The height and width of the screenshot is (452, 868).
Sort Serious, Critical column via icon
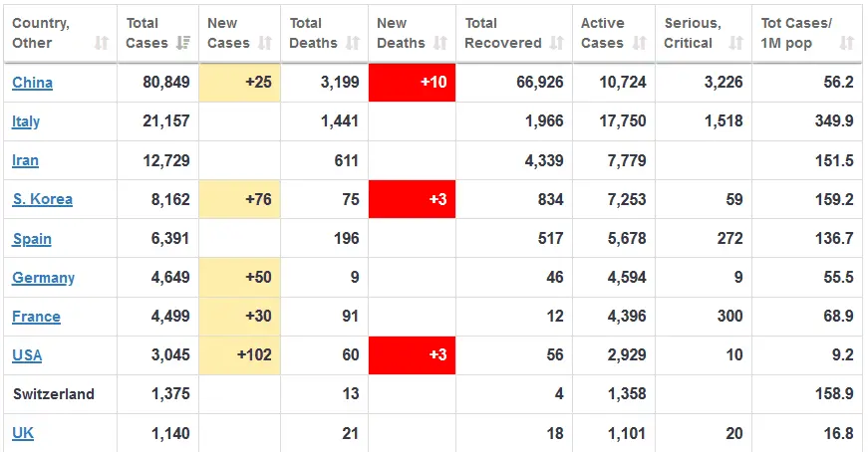[735, 43]
